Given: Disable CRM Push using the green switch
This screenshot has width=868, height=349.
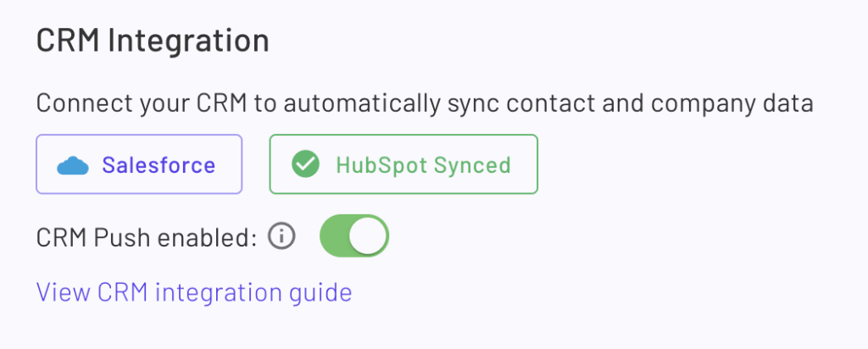Looking at the screenshot, I should coord(354,236).
